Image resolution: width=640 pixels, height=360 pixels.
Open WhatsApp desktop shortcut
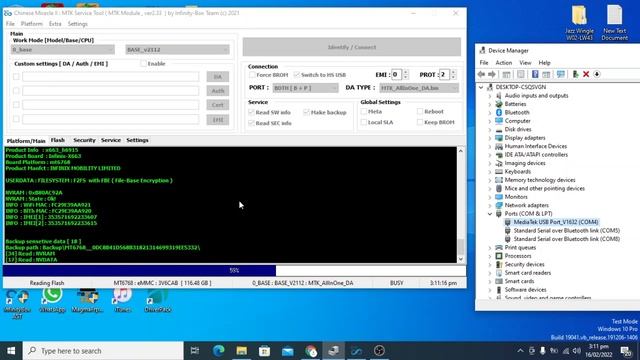pos(52,300)
